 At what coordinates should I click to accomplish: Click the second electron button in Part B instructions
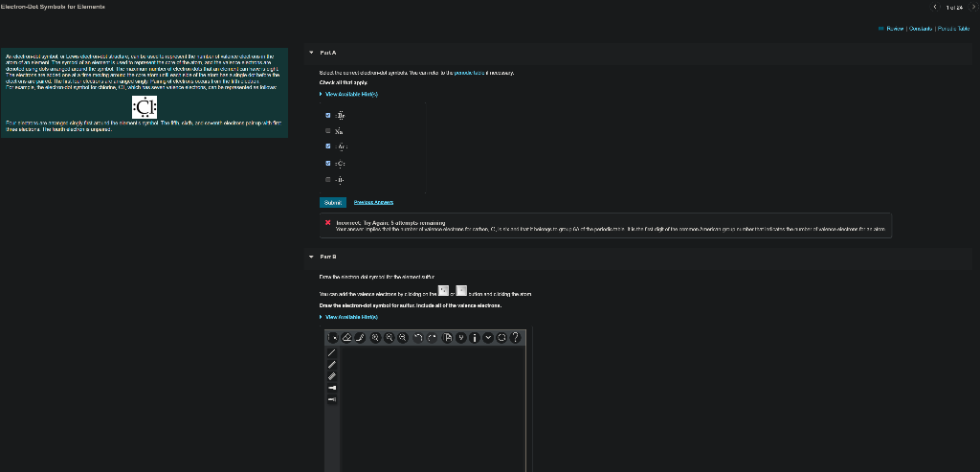[x=462, y=291]
